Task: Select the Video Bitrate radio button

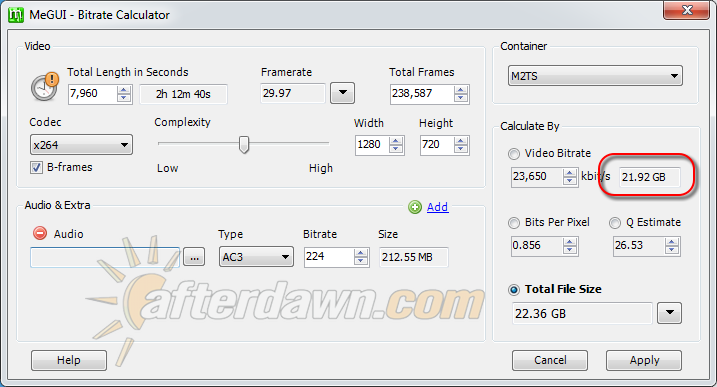Action: [514, 154]
